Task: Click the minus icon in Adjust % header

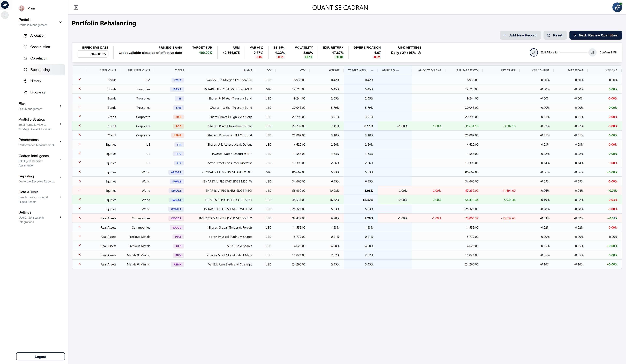Action: (x=397, y=71)
